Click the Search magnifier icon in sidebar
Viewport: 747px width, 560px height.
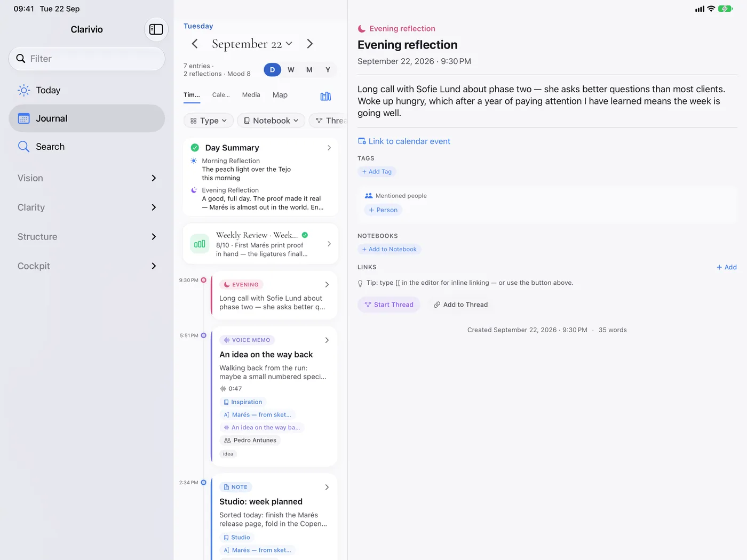click(x=23, y=147)
